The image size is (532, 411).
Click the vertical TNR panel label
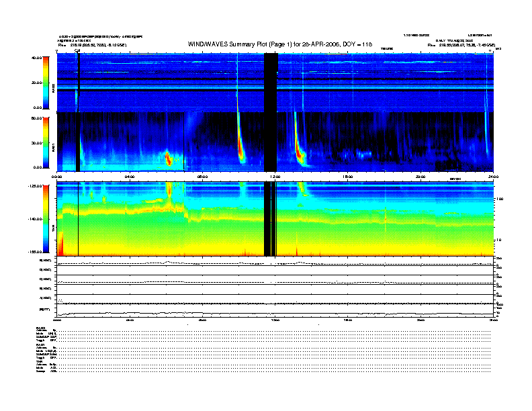(53, 230)
